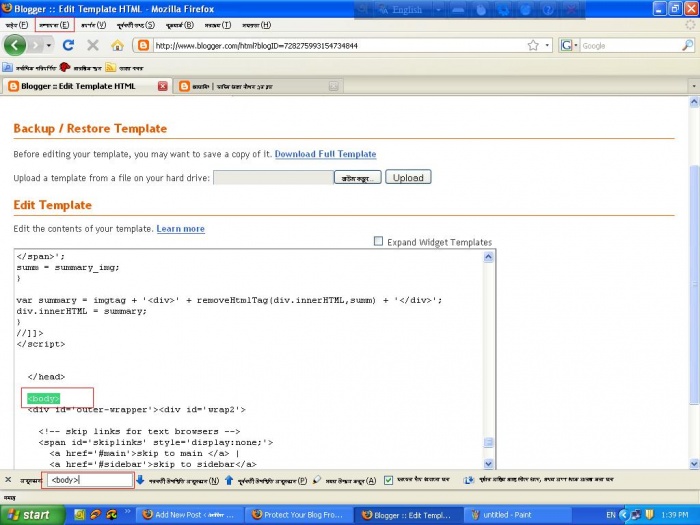Close the Blogger Edit Template HTML tab

162,86
